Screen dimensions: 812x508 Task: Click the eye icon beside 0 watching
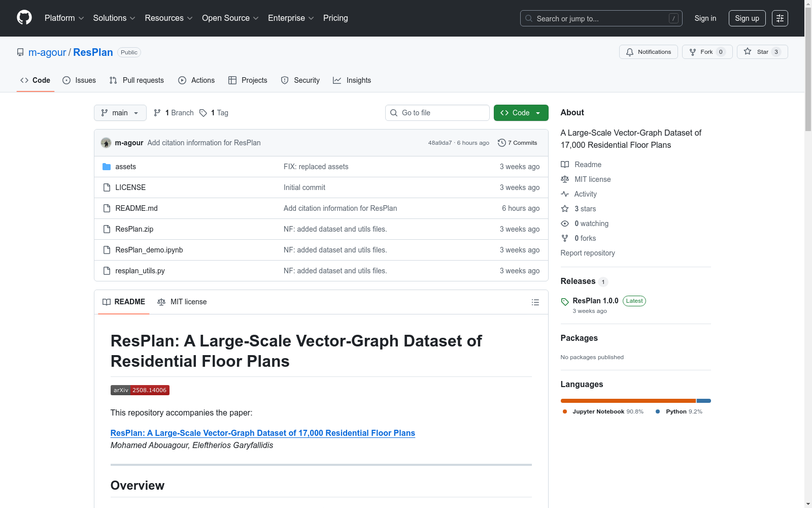[565, 224]
